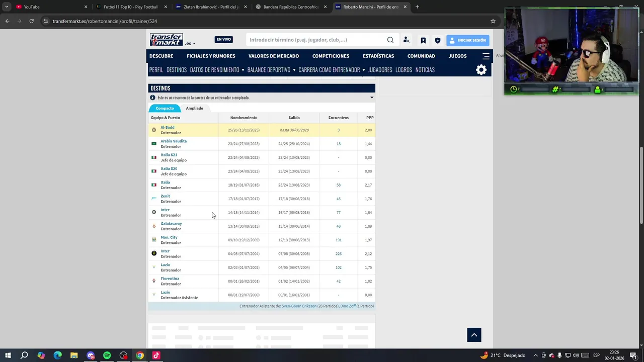The height and width of the screenshot is (362, 644).
Task: Open the Juegos menu
Action: (457, 56)
